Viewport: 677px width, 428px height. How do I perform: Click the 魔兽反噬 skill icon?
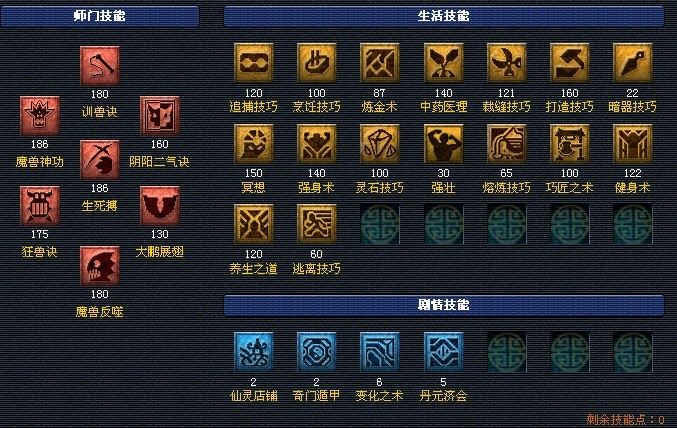coord(100,266)
